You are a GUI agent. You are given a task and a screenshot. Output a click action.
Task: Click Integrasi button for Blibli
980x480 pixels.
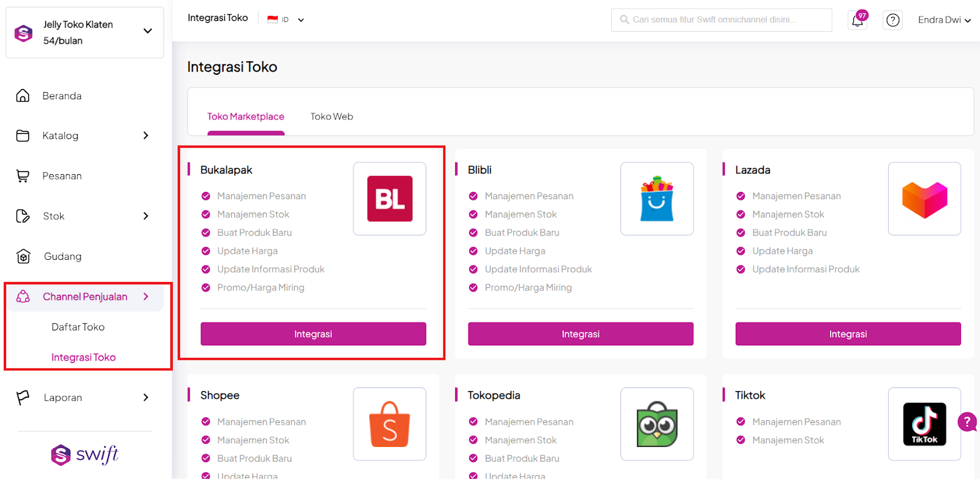581,334
